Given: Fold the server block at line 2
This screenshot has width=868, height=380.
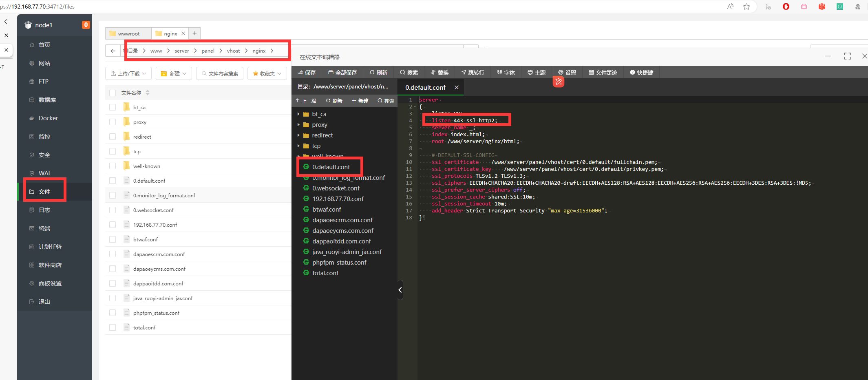Looking at the screenshot, I should click(415, 107).
